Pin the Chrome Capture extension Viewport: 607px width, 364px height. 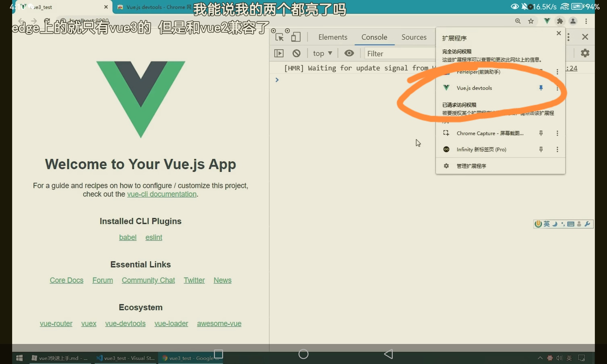[x=541, y=133]
